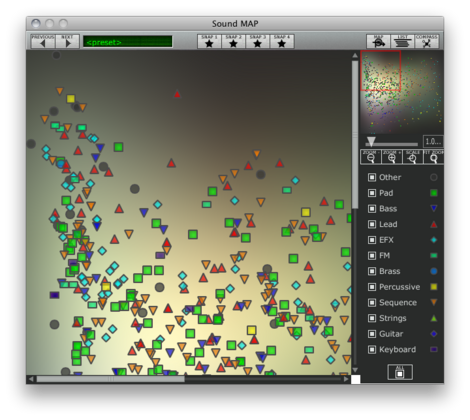Switch to Map view
The width and height of the screenshot is (470, 420).
click(x=379, y=41)
